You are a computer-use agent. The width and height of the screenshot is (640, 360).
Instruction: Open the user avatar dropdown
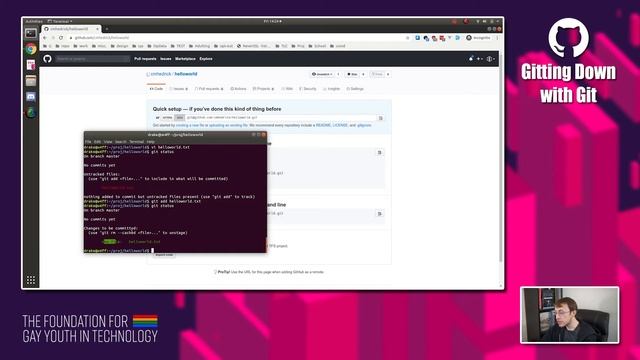(491, 59)
